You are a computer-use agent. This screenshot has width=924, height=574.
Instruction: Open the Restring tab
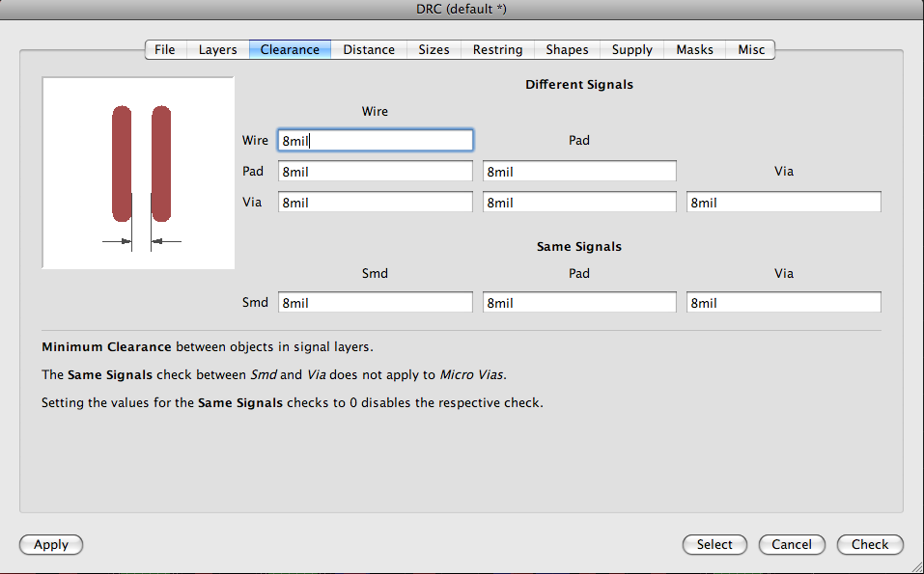497,49
